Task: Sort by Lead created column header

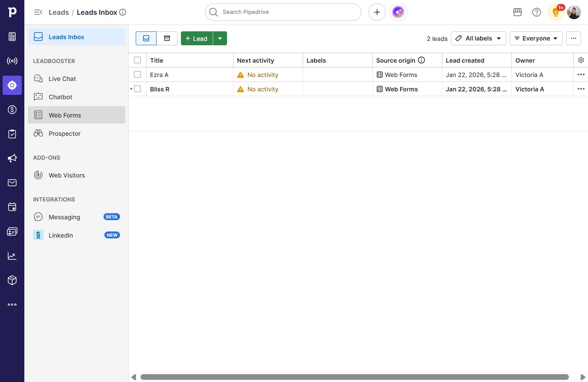Action: [x=477, y=60]
